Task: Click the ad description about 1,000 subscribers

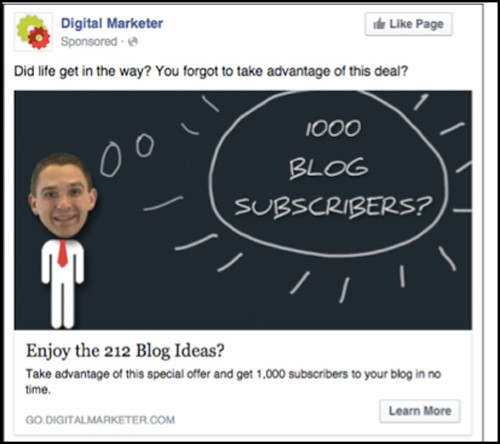Action: click(233, 381)
